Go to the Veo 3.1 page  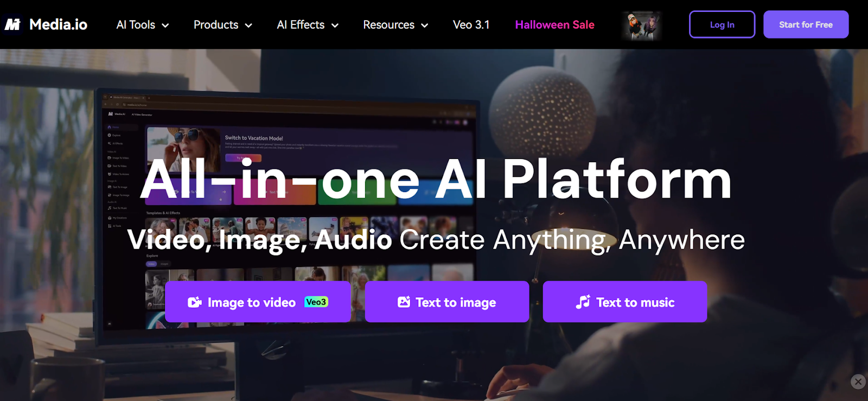(471, 25)
